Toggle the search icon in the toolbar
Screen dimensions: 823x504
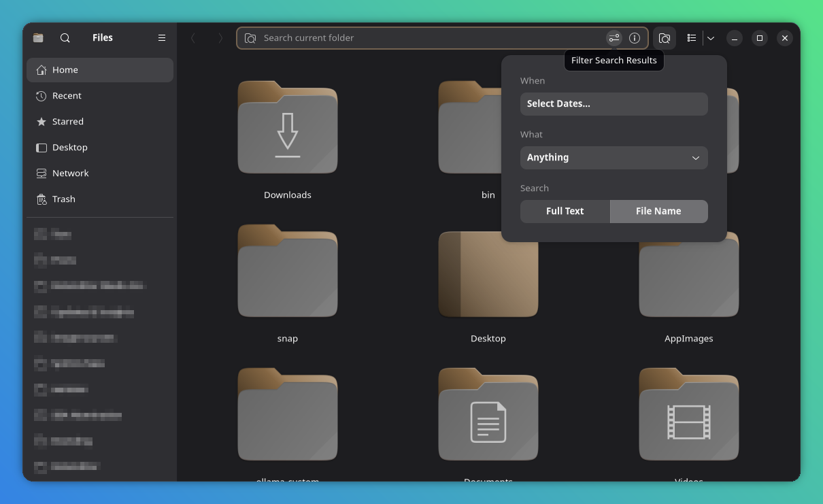tap(665, 38)
